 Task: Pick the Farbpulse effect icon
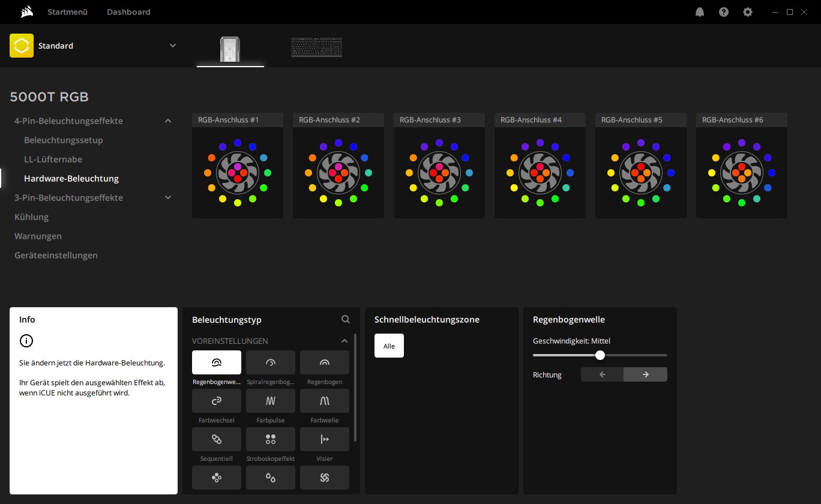point(271,401)
